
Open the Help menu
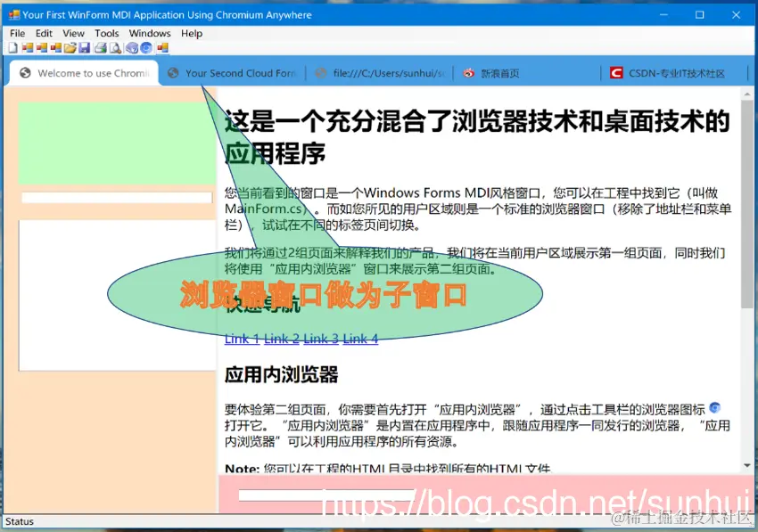(192, 33)
